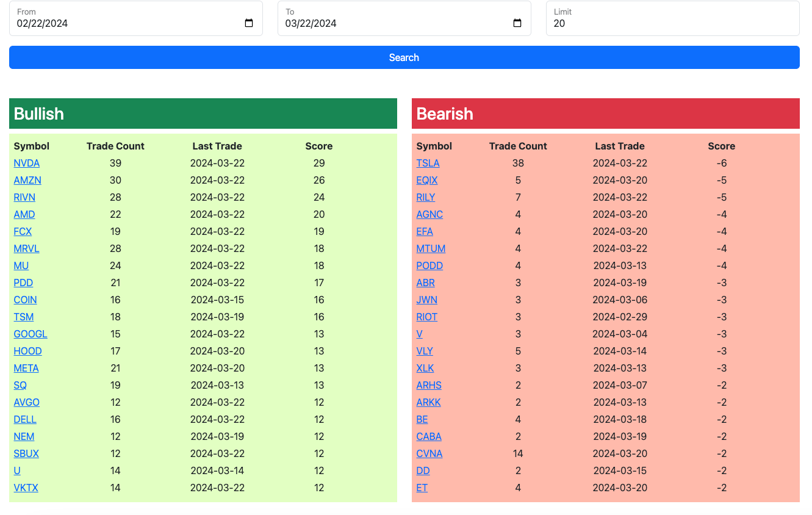Image resolution: width=812 pixels, height=515 pixels.
Task: Click TSLA's score value -6
Action: (x=722, y=163)
